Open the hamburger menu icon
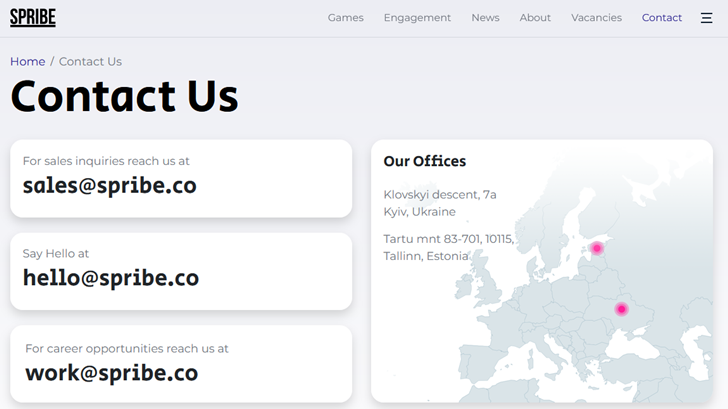 click(706, 18)
